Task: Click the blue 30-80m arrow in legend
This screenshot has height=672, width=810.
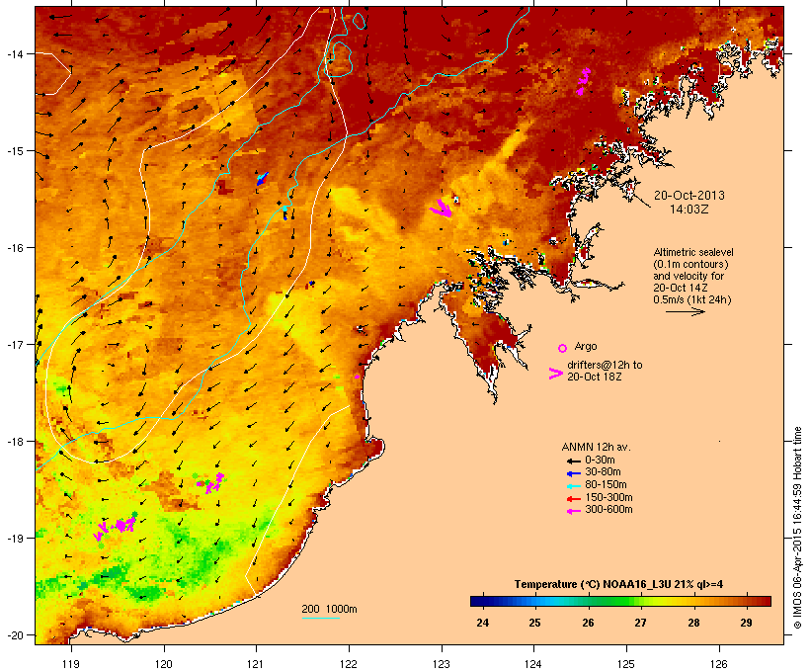Action: click(573, 473)
